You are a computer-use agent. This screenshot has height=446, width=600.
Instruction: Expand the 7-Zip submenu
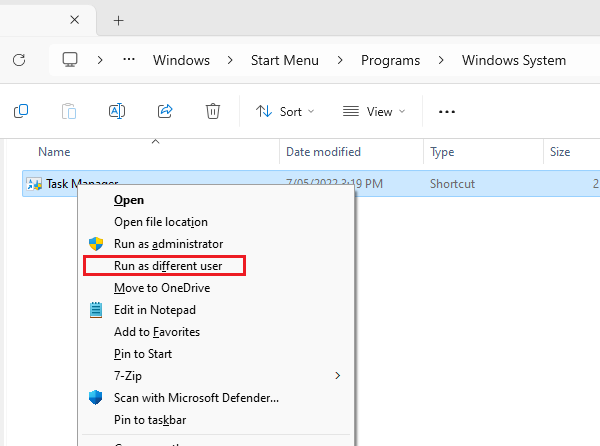[337, 376]
